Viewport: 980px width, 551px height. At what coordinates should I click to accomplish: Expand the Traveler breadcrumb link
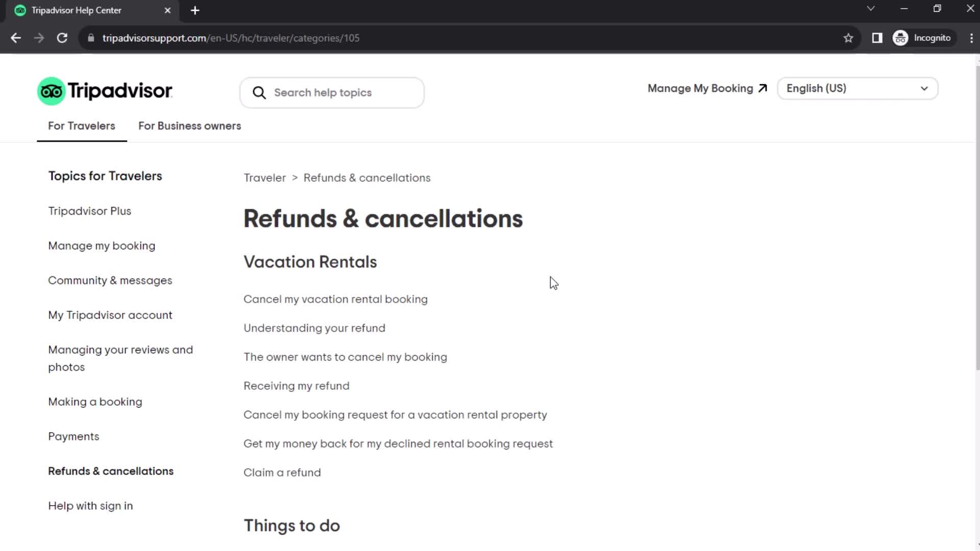264,178
